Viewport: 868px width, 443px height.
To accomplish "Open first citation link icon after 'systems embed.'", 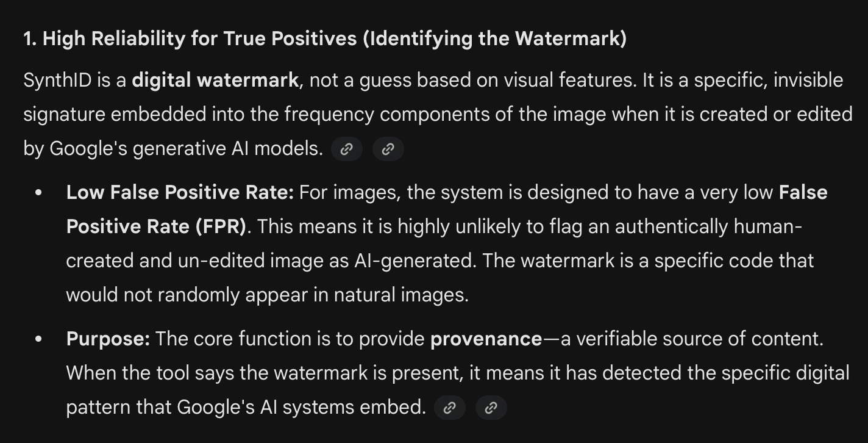I will [x=450, y=408].
